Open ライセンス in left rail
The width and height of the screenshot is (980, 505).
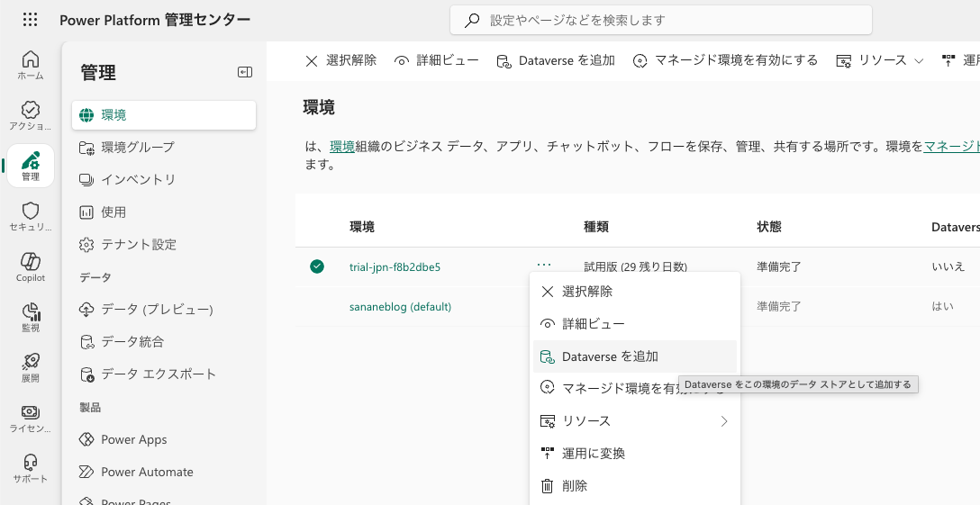pyautogui.click(x=30, y=418)
